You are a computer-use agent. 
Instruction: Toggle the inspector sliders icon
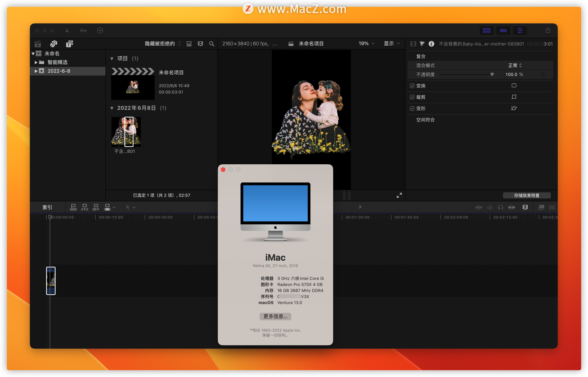point(520,30)
